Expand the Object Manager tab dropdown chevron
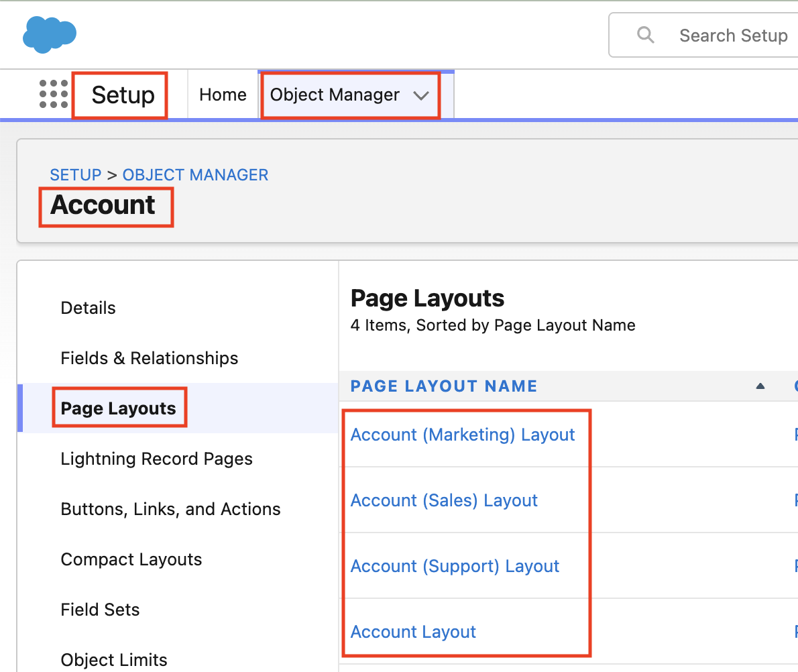Viewport: 798px width, 672px height. coord(421,96)
